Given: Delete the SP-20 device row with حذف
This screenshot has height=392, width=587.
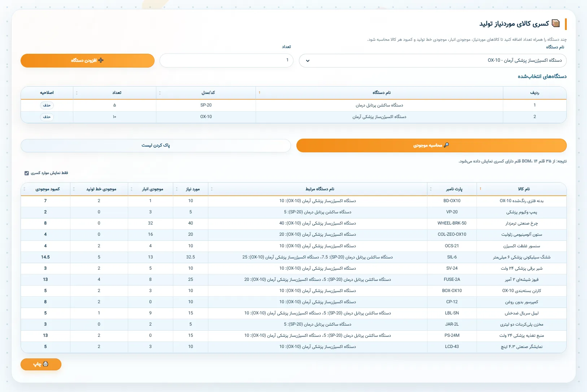Looking at the screenshot, I should pyautogui.click(x=47, y=105).
